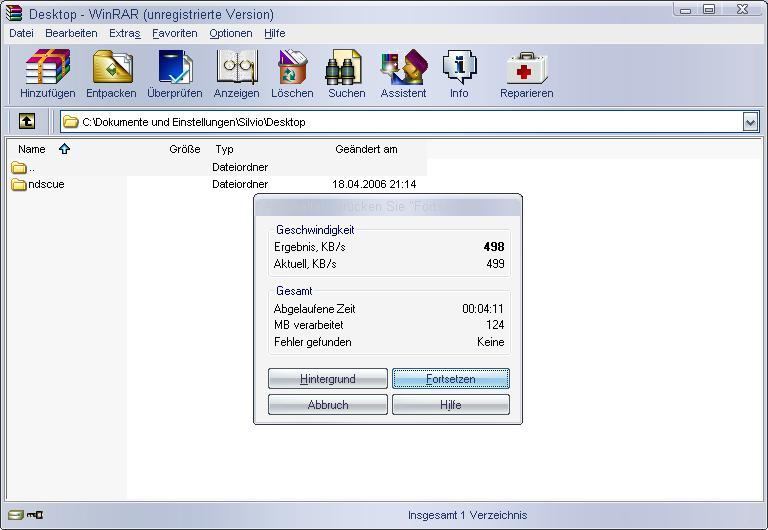The height and width of the screenshot is (530, 768).
Task: Click the key icon in status bar
Action: [x=35, y=515]
